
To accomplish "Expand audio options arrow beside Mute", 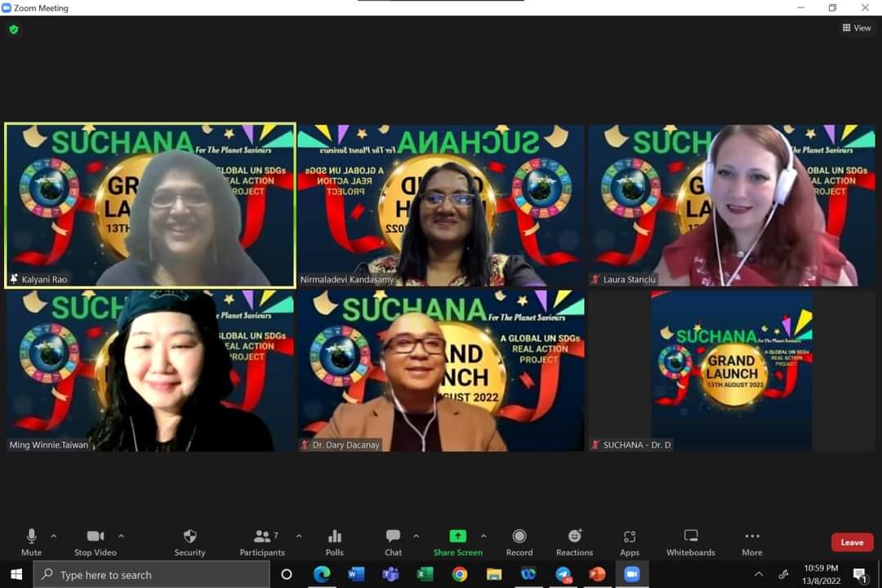I will coord(53,537).
